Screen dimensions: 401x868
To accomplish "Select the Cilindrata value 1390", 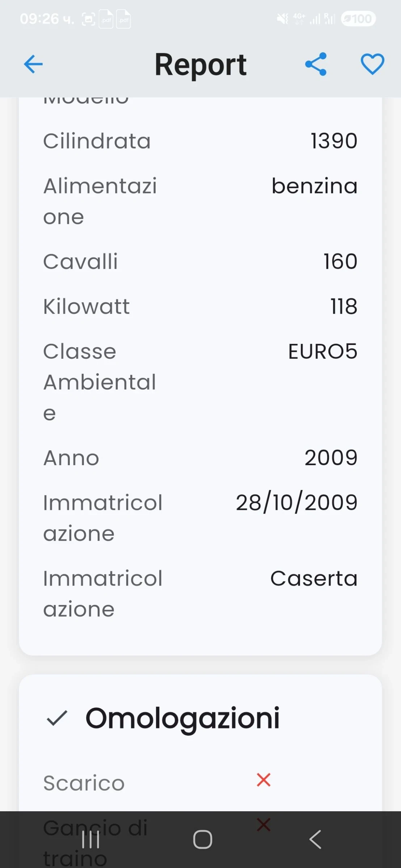I will (x=334, y=141).
